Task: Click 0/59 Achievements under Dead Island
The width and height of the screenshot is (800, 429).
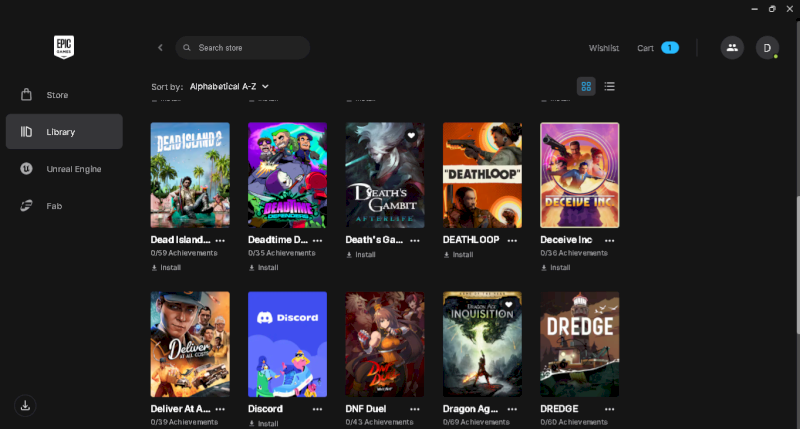Action: pos(184,253)
